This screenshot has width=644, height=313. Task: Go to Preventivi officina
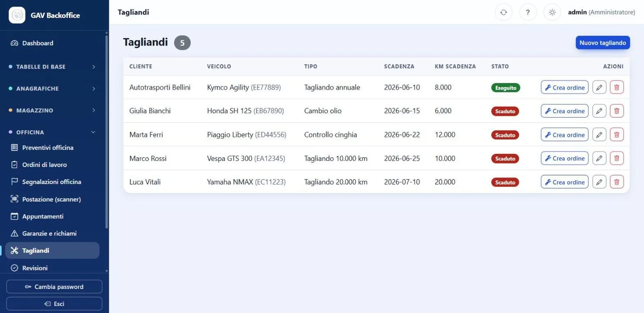pyautogui.click(x=52, y=148)
